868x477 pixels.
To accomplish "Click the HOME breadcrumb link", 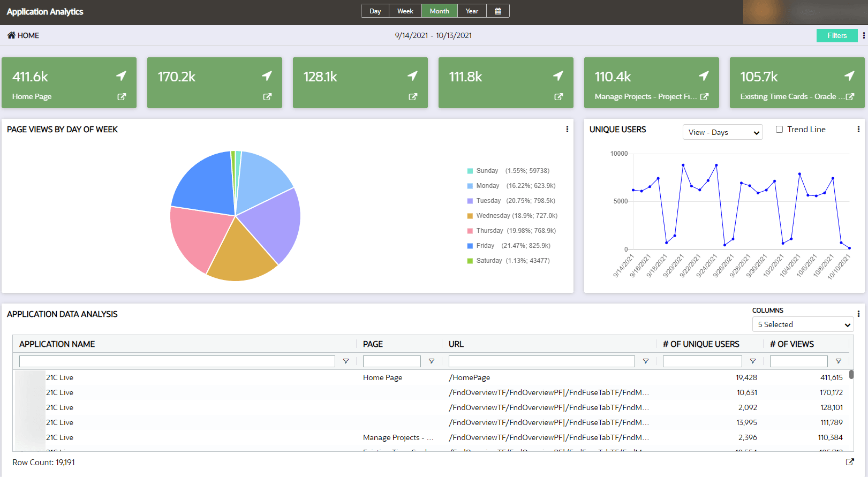I will pos(28,35).
